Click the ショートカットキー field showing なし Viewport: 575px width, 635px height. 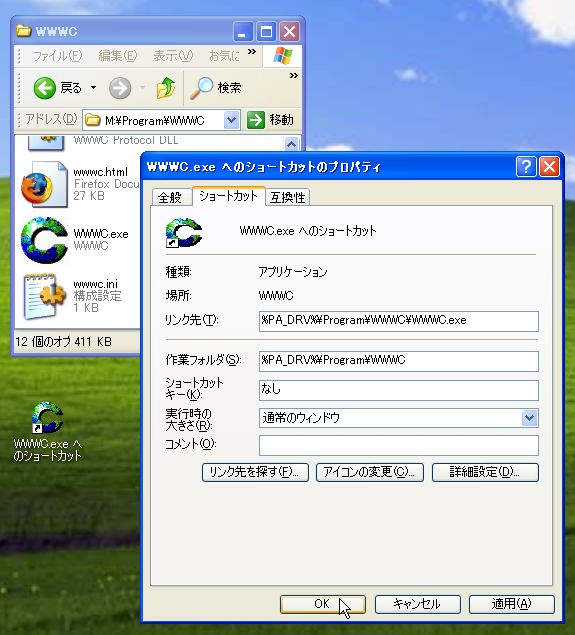click(398, 390)
